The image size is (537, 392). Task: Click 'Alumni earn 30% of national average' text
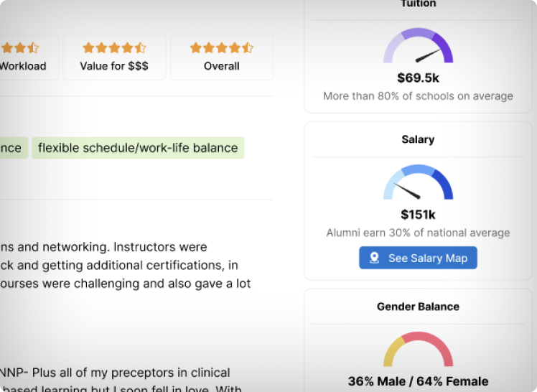click(418, 233)
